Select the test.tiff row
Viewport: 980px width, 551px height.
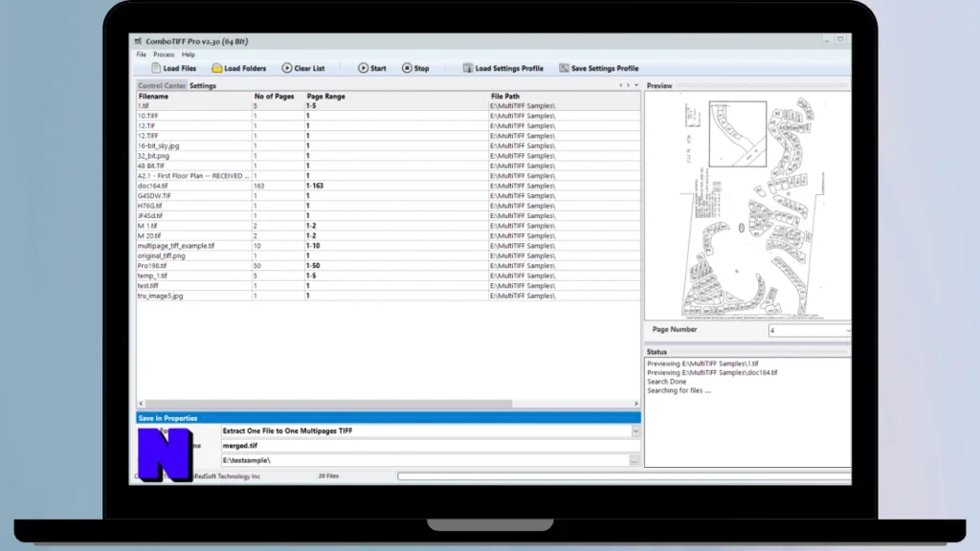[x=389, y=285]
